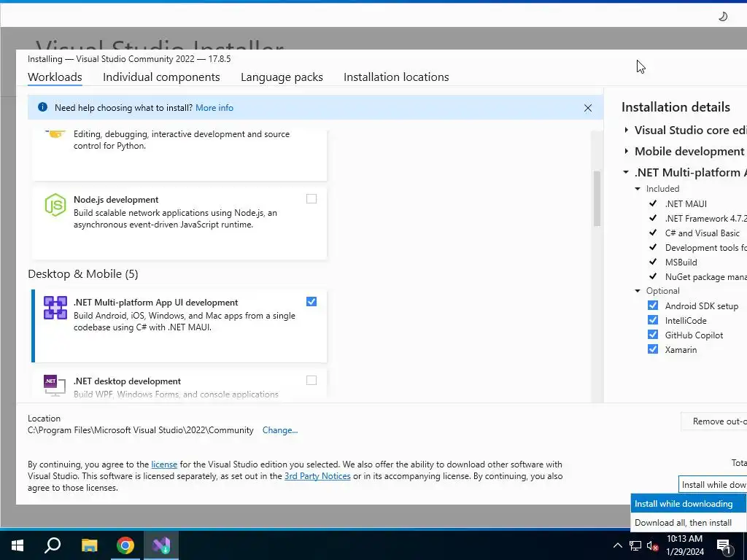
Task: Choose Install while downloading option
Action: click(689, 503)
